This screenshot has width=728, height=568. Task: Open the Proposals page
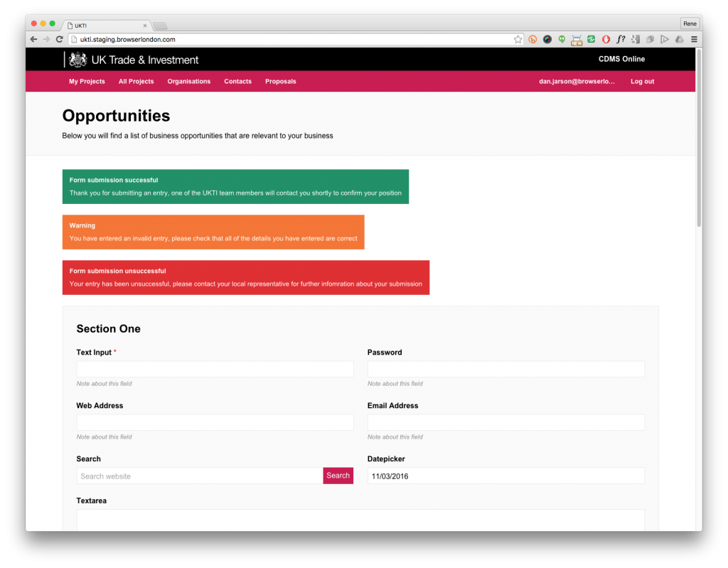click(x=280, y=81)
